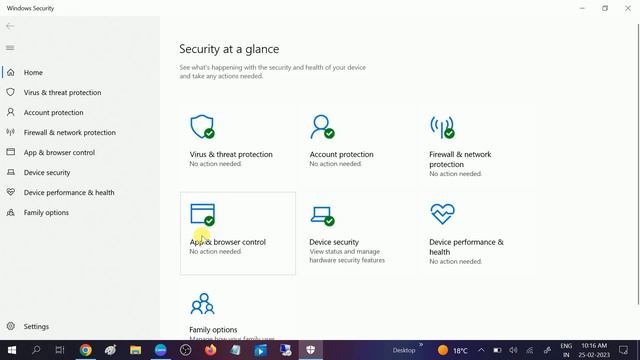
Task: Open Task View on the taskbar
Action: click(x=60, y=350)
